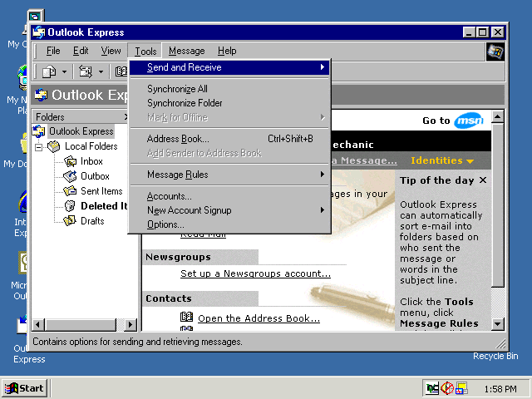This screenshot has height=399, width=532.
Task: Click the network connection tray icon
Action: [432, 388]
